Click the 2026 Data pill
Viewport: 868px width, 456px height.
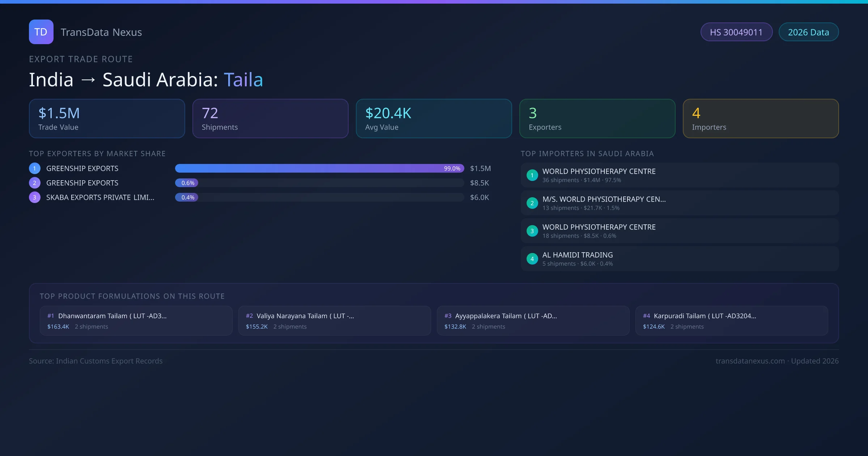coord(808,32)
